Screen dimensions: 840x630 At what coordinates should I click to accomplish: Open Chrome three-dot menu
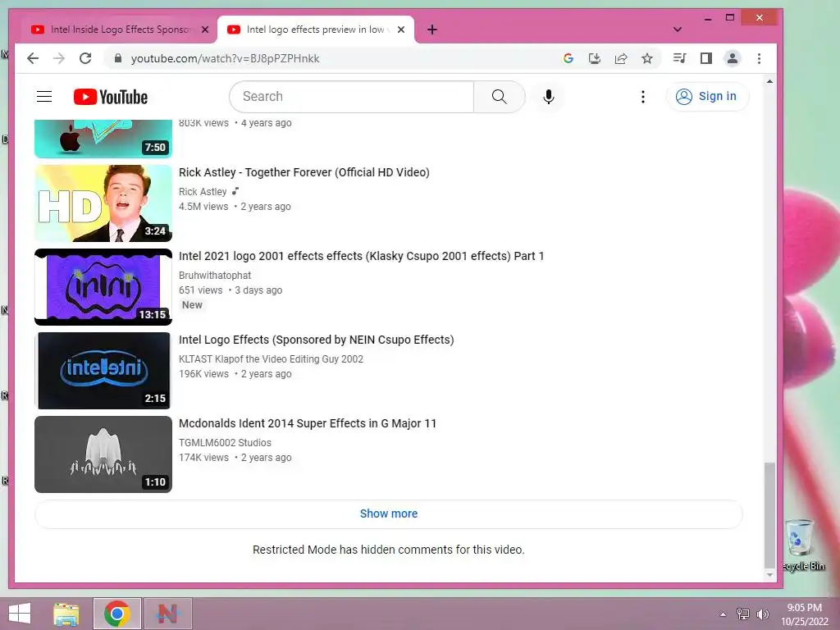pos(759,58)
